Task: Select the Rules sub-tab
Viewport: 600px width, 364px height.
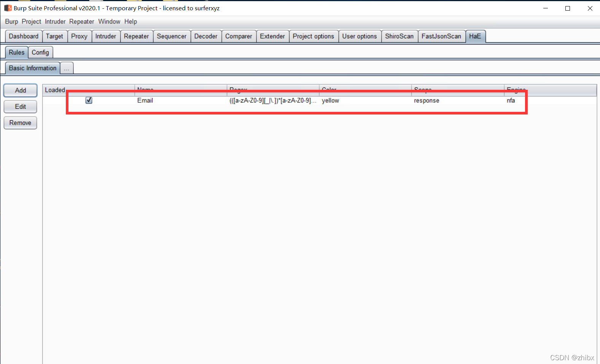Action: (x=17, y=52)
